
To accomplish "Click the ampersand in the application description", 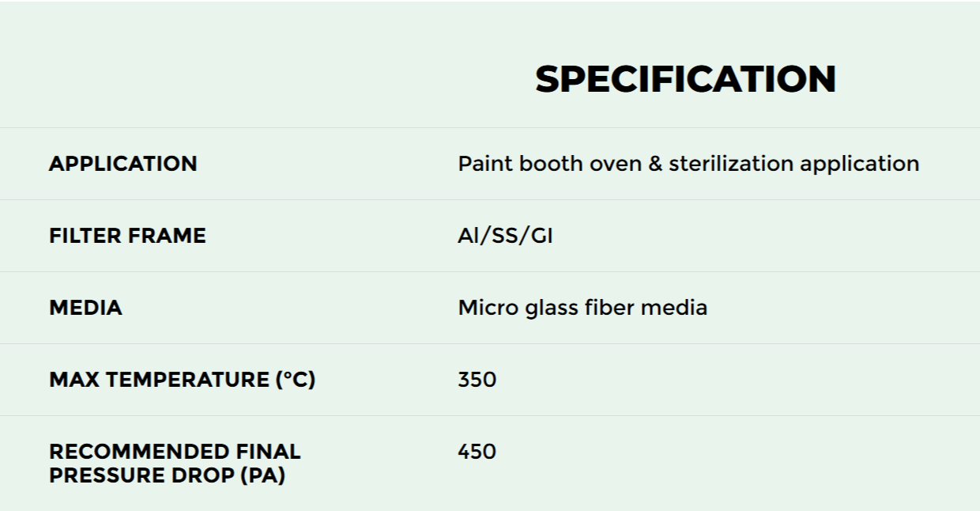I will [655, 164].
